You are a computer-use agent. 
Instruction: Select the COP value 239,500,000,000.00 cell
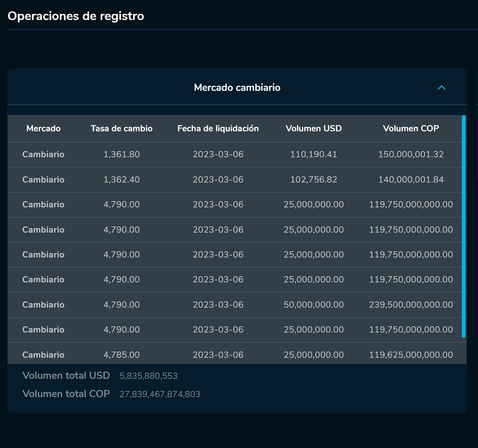pyautogui.click(x=411, y=305)
